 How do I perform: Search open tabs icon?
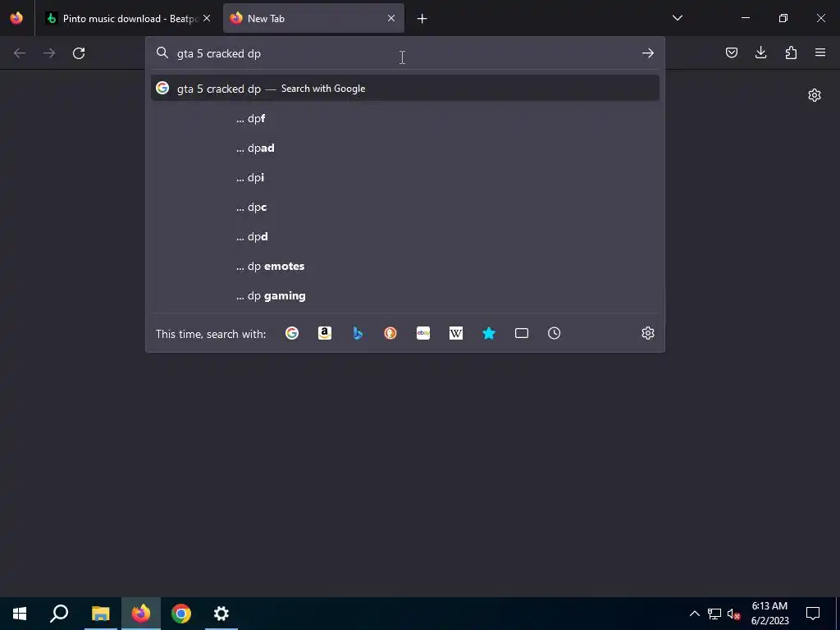521,333
